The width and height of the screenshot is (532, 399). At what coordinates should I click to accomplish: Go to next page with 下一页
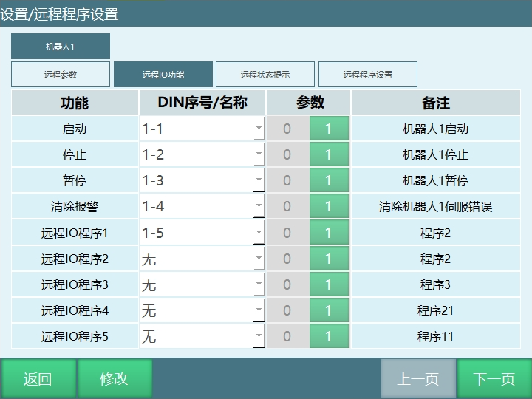point(494,379)
